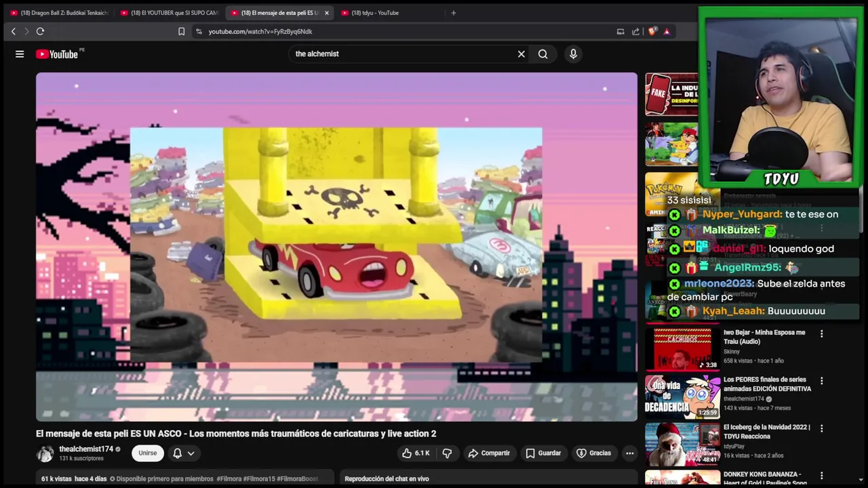Screen dimensions: 868x488
Task: Open 'Los PEORES finales de series animadas' title
Action: coord(767,384)
